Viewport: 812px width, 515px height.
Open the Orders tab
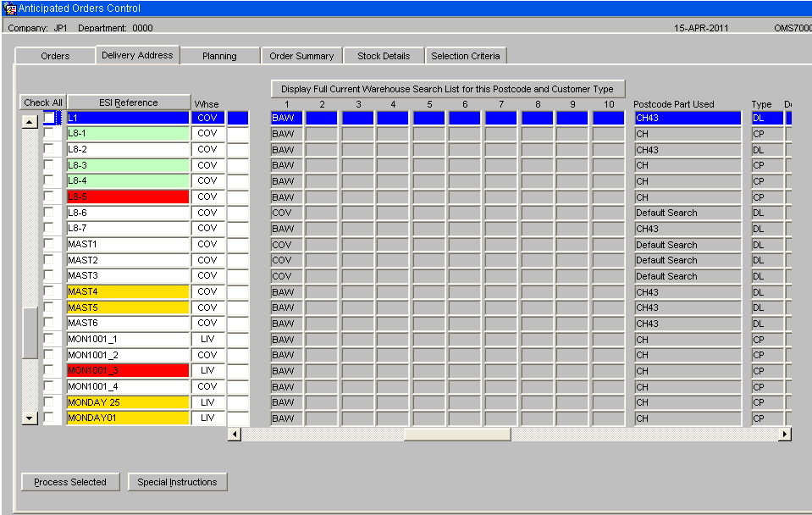point(55,56)
